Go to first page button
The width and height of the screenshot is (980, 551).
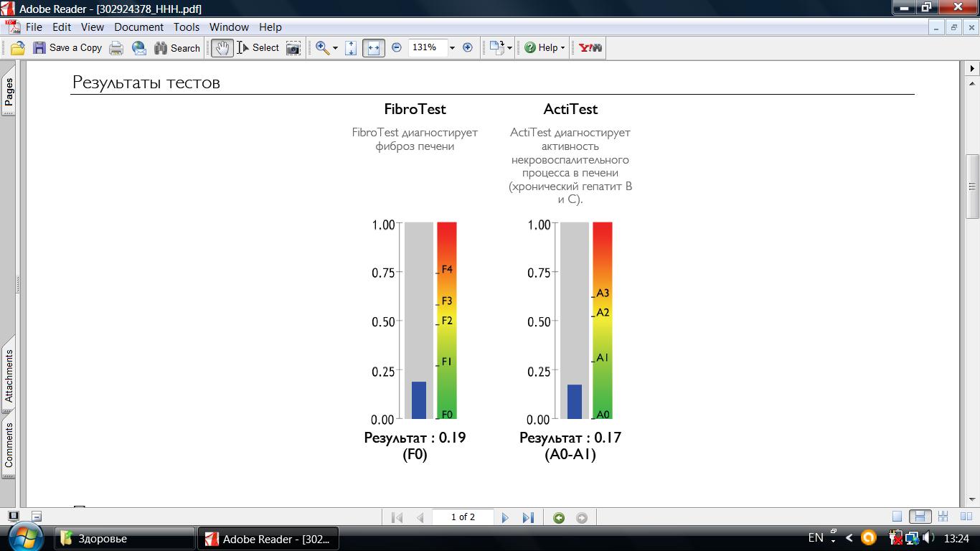[397, 517]
